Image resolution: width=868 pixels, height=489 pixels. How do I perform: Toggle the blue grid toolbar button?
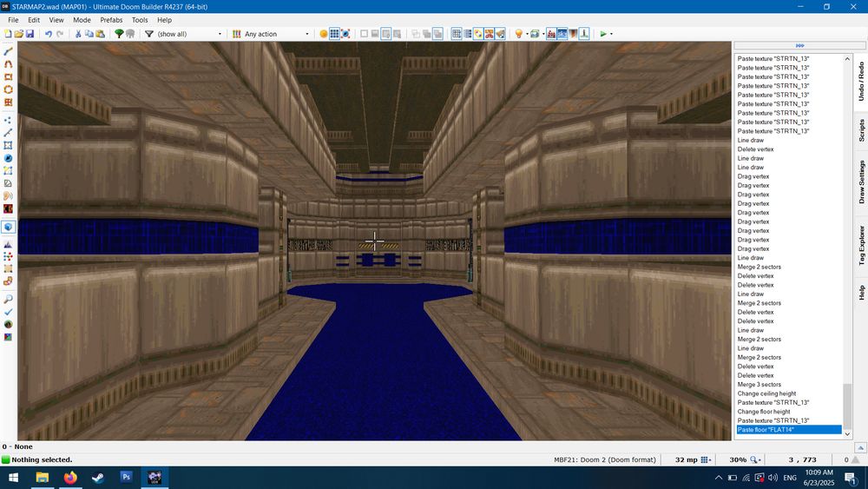pyautogui.click(x=334, y=34)
